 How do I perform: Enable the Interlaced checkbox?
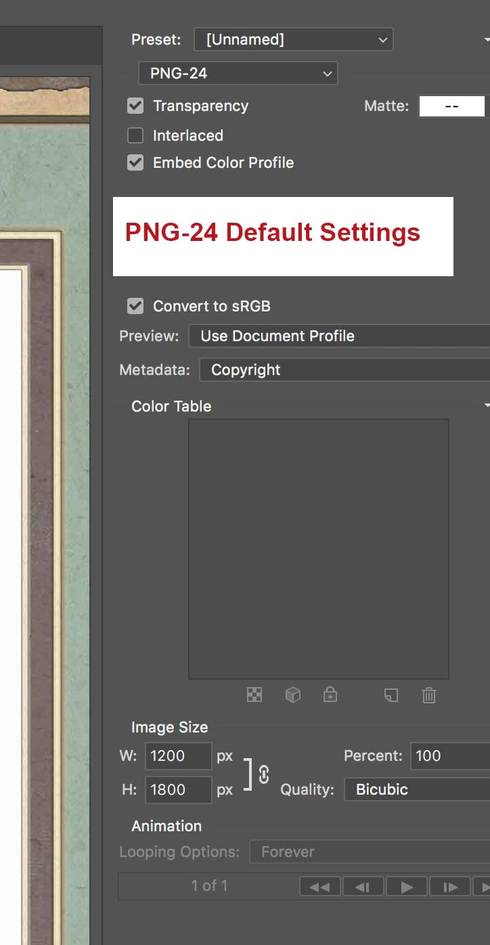(x=136, y=136)
